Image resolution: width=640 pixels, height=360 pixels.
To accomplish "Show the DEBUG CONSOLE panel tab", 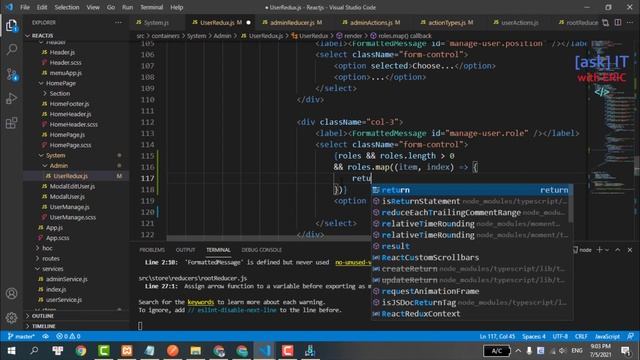I will click(x=261, y=250).
